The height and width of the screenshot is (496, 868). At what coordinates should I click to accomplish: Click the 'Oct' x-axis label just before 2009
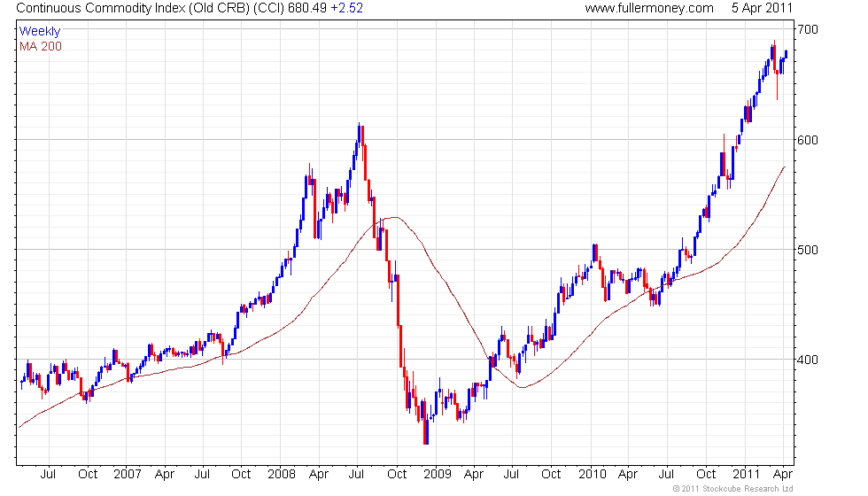click(397, 474)
